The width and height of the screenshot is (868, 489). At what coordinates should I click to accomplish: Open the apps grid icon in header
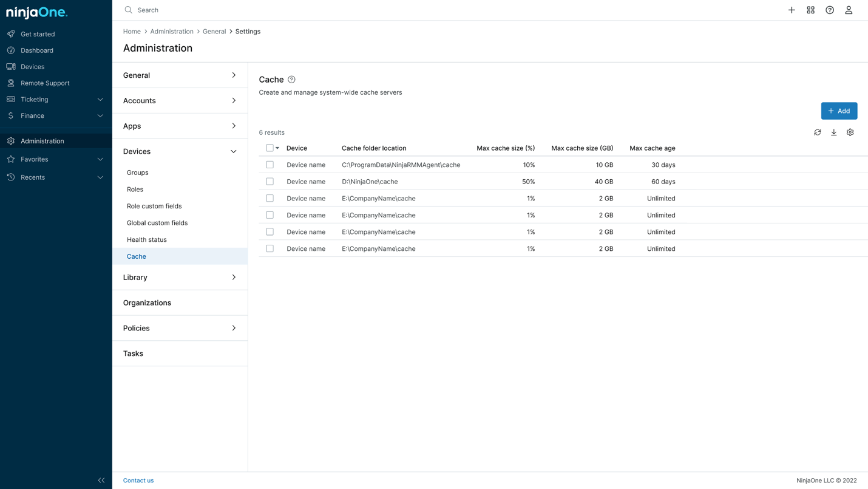811,10
